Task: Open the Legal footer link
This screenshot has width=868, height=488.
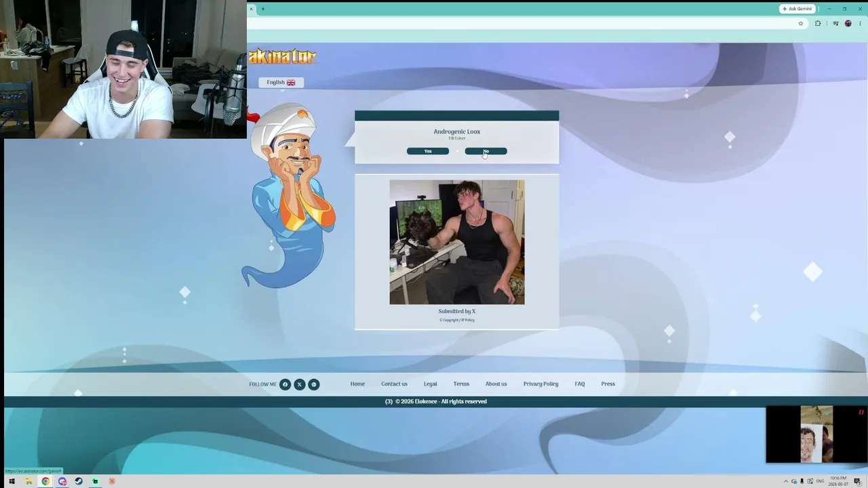Action: [431, 384]
